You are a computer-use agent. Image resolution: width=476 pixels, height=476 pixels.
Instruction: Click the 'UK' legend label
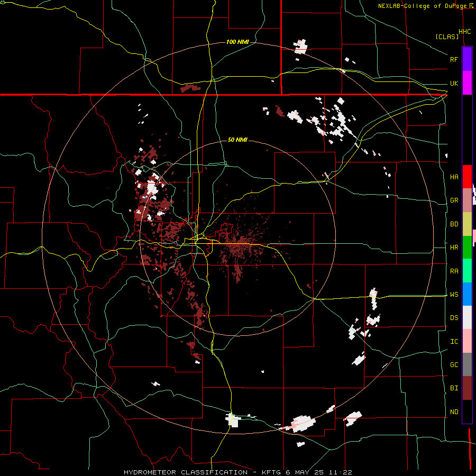point(454,84)
